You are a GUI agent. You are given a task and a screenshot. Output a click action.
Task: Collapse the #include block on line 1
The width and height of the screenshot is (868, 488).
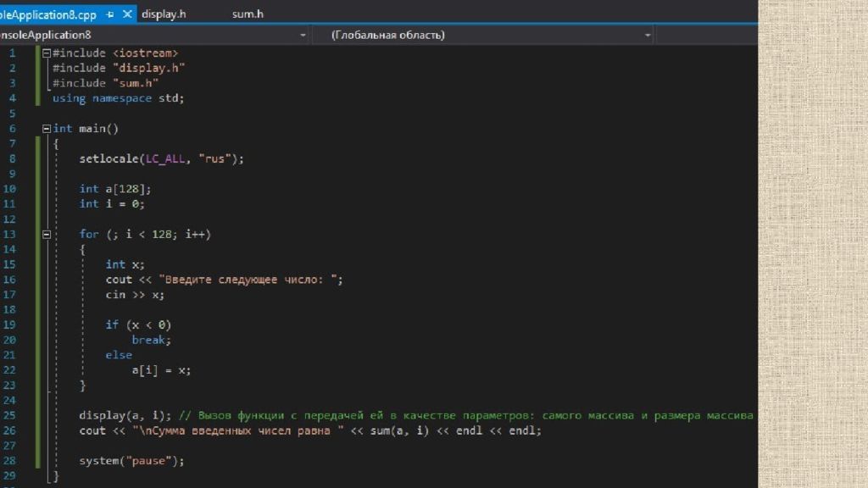[46, 53]
